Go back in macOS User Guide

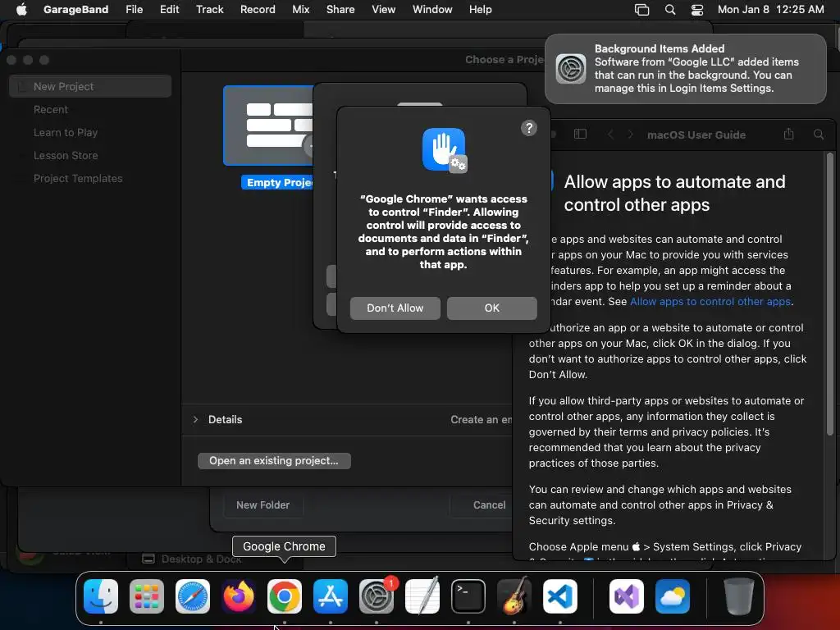click(610, 135)
